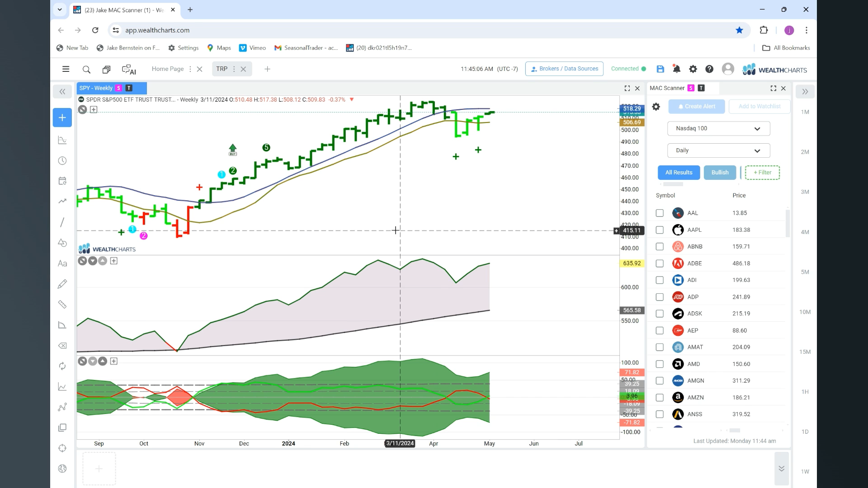Select 1H timeframe in right strip

click(805, 392)
